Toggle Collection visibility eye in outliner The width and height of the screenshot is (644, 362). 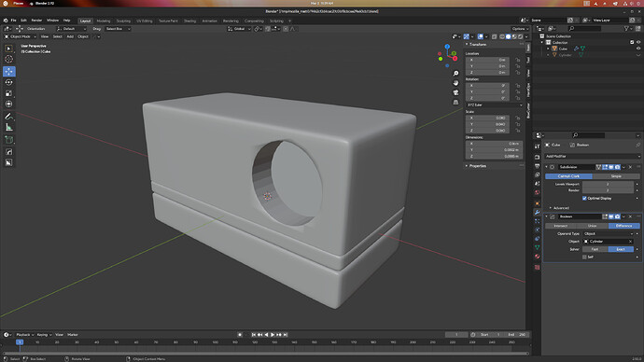click(637, 42)
